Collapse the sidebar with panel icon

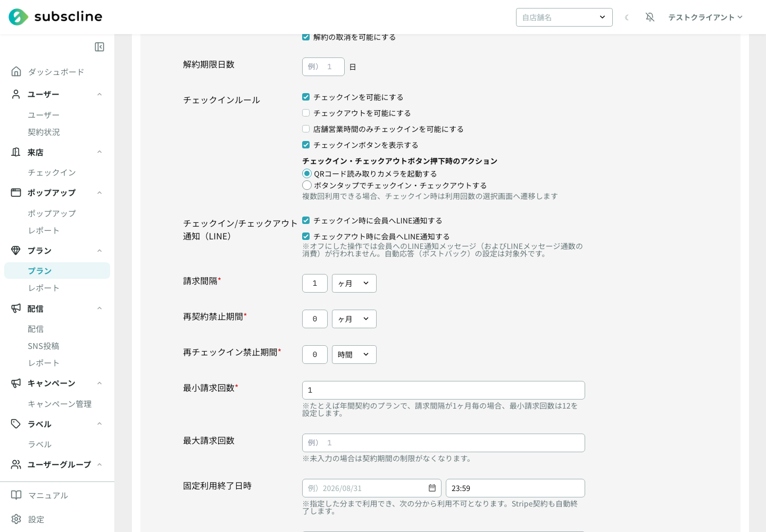click(99, 47)
